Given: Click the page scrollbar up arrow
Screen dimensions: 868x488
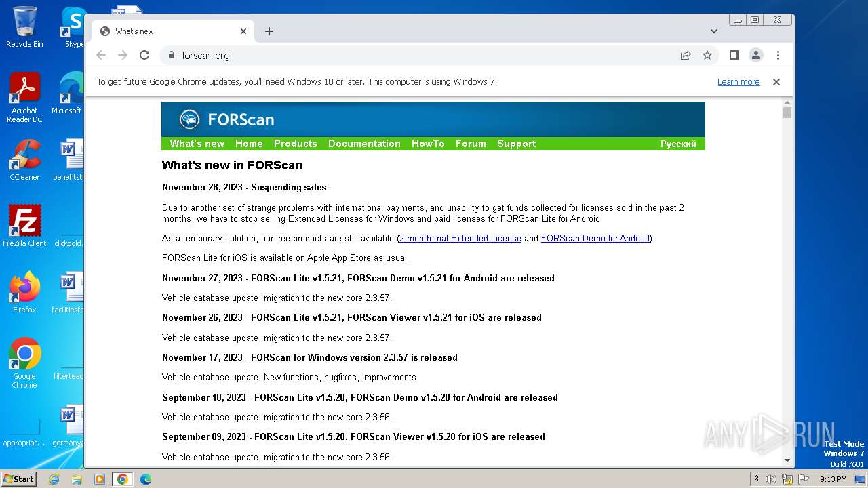Looking at the screenshot, I should click(787, 102).
